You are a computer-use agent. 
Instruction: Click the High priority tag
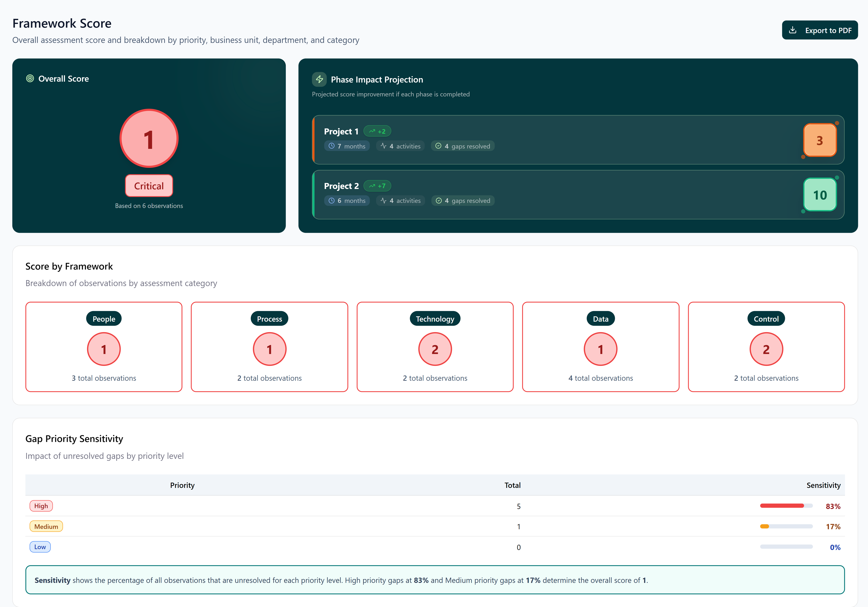pyautogui.click(x=41, y=506)
